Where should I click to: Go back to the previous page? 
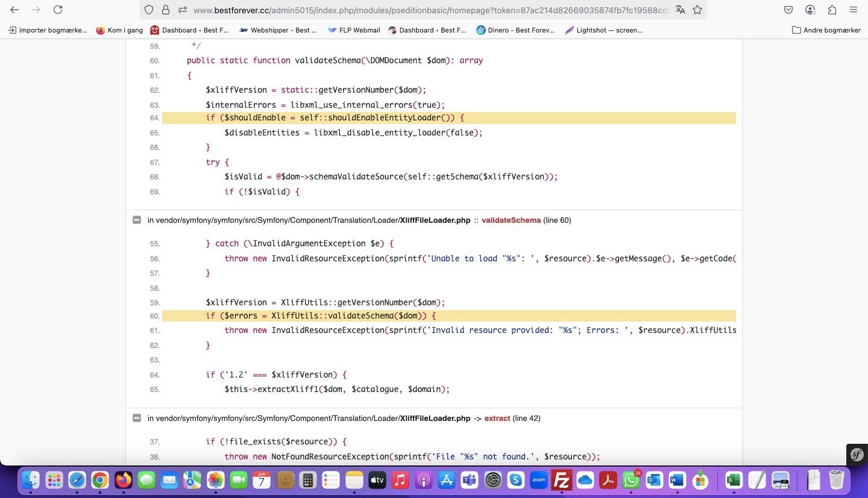click(14, 10)
